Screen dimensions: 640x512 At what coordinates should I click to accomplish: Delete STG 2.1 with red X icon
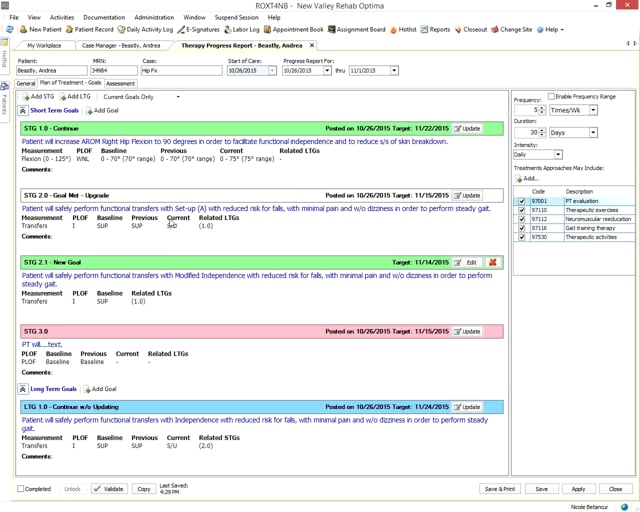tap(494, 262)
